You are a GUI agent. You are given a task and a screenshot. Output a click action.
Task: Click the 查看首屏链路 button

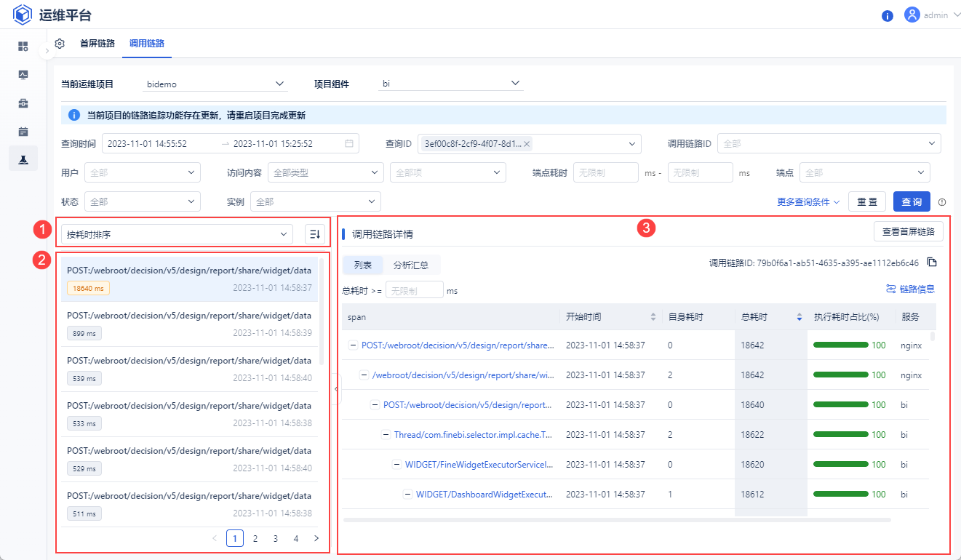tap(908, 232)
